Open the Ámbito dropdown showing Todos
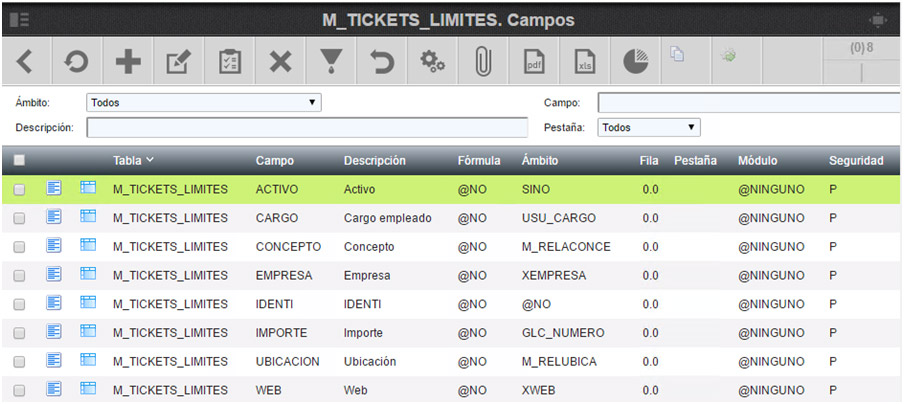The width and height of the screenshot is (904, 404). click(x=204, y=103)
